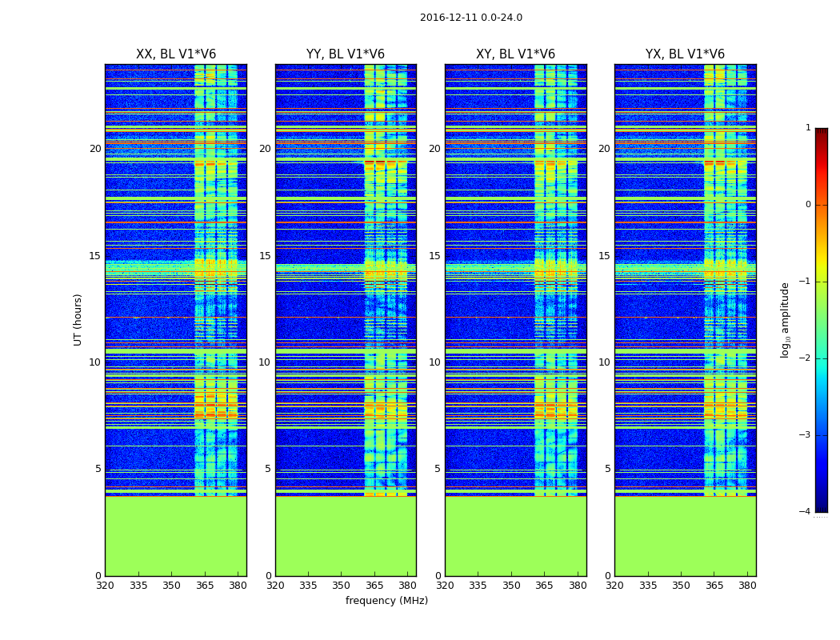The width and height of the screenshot is (840, 640).
Task: Click the log10 amplitude colorbar label
Action: (785, 320)
